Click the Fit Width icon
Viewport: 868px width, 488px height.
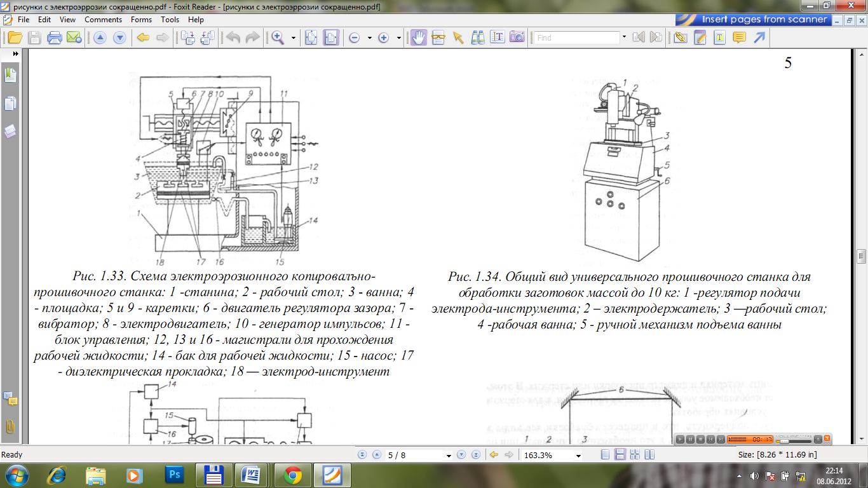point(330,37)
